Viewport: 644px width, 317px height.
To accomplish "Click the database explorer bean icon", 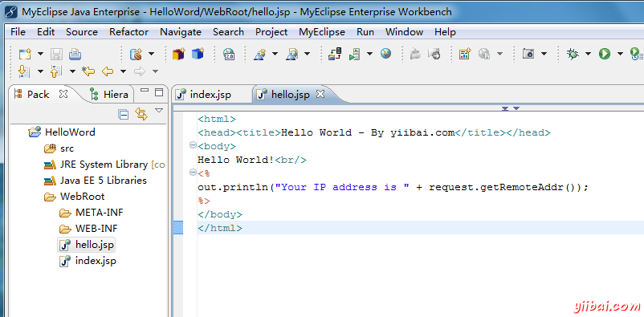I will (136, 54).
